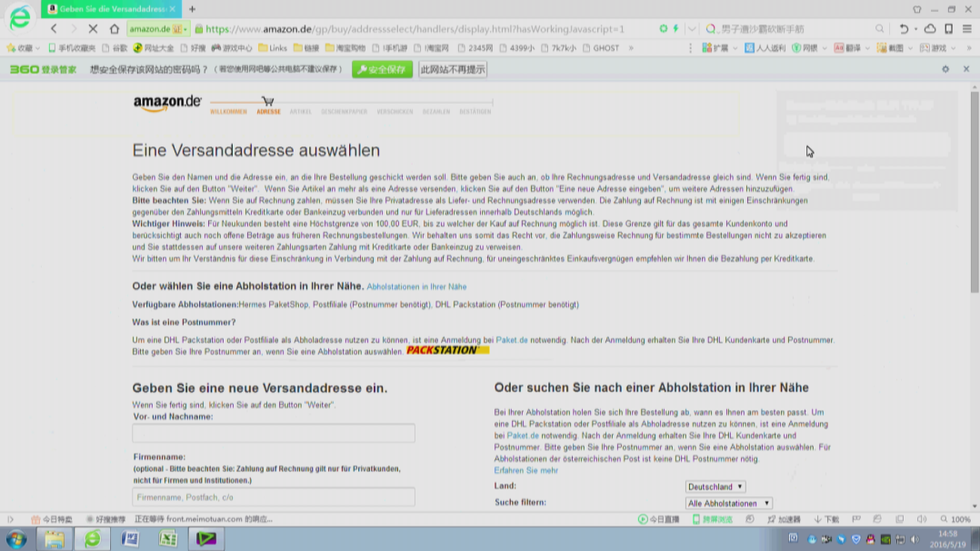Open the green video app on taskbar
This screenshot has width=980, height=551.
tap(206, 538)
